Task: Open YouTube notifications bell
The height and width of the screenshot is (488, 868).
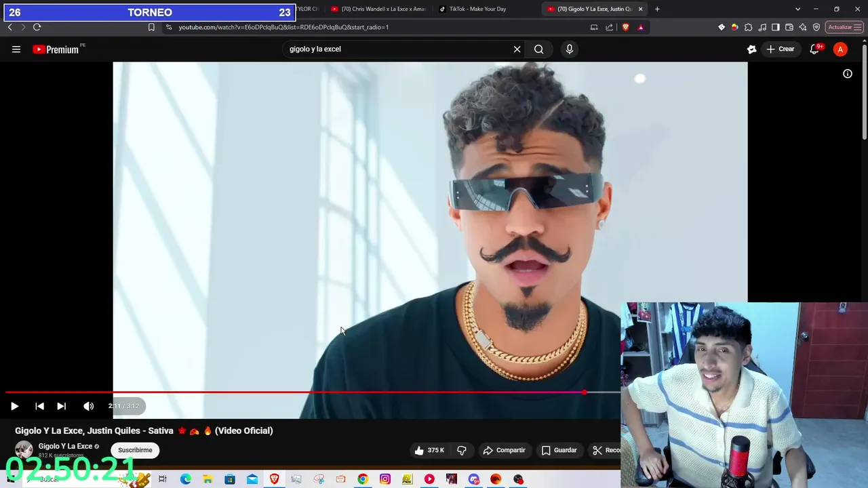Action: tap(814, 49)
